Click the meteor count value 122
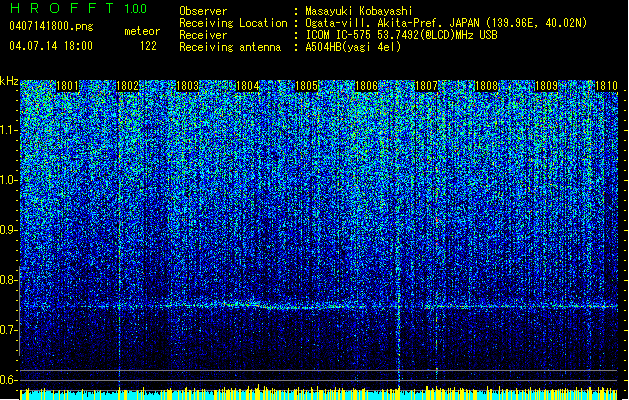This screenshot has height=400, width=629. click(x=148, y=46)
